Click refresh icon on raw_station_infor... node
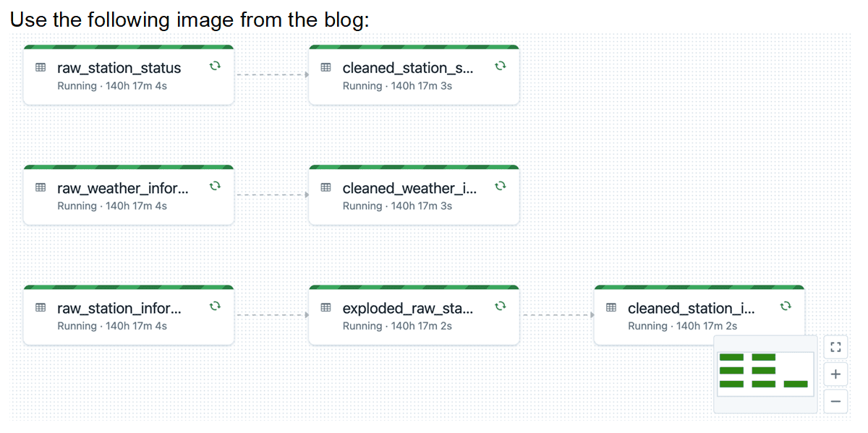The height and width of the screenshot is (433, 868). pyautogui.click(x=214, y=306)
